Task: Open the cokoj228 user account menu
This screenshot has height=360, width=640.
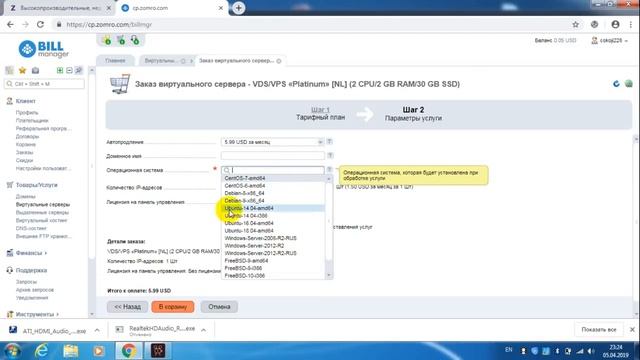Action: (x=609, y=40)
